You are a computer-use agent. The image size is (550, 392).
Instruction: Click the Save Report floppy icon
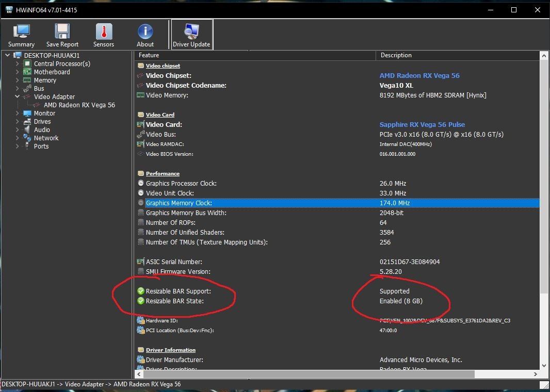62,31
